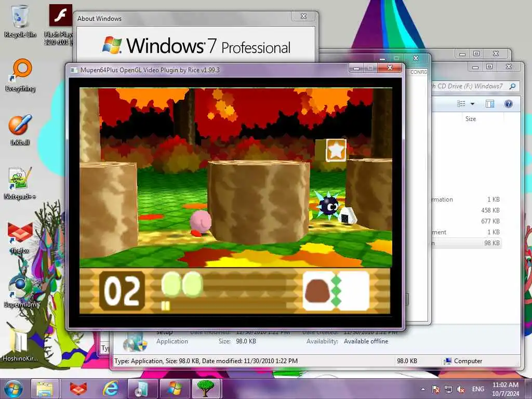The width and height of the screenshot is (532, 399).
Task: Open the Everything search shortcut
Action: pyautogui.click(x=20, y=75)
